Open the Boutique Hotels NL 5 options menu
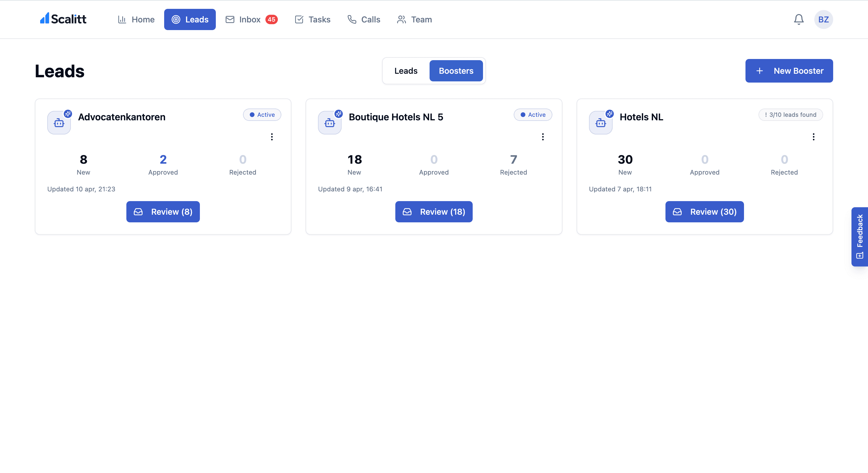This screenshot has width=868, height=473. 543,137
